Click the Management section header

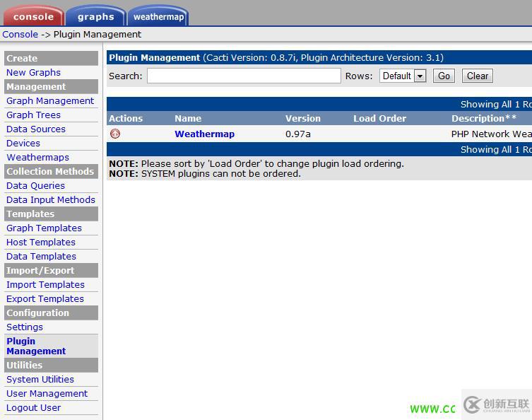[52, 86]
